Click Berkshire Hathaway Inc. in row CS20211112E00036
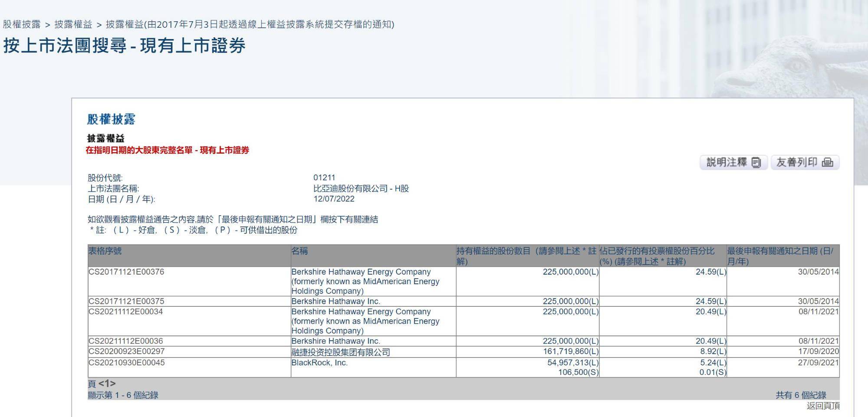This screenshot has width=868, height=417. [336, 341]
